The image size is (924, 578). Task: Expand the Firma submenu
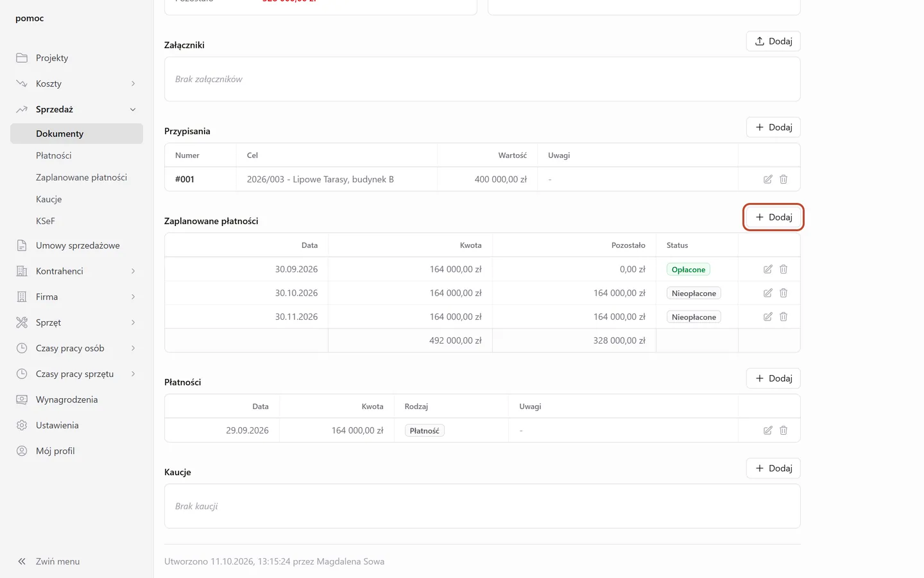76,297
